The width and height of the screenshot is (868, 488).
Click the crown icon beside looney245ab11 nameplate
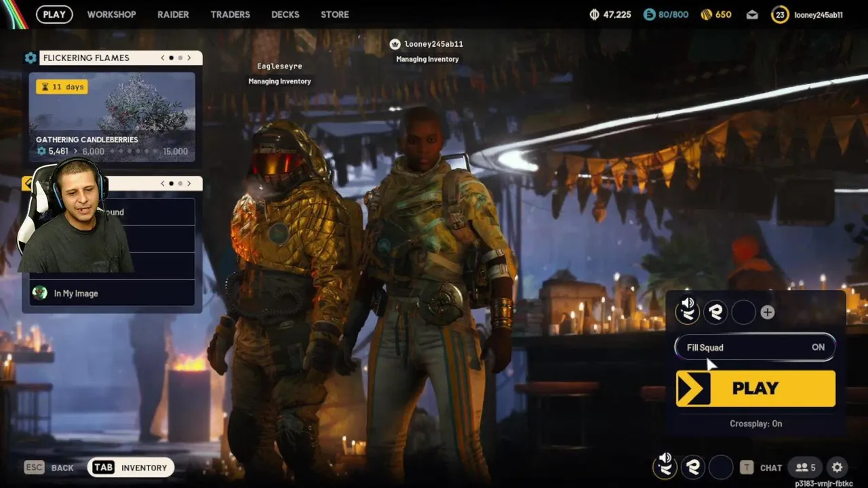click(395, 44)
